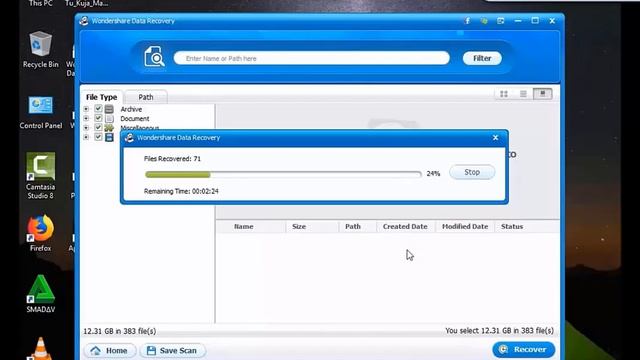Screen dimensions: 640x360
Task: Toggle the Archive checkbox
Action: [x=98, y=109]
